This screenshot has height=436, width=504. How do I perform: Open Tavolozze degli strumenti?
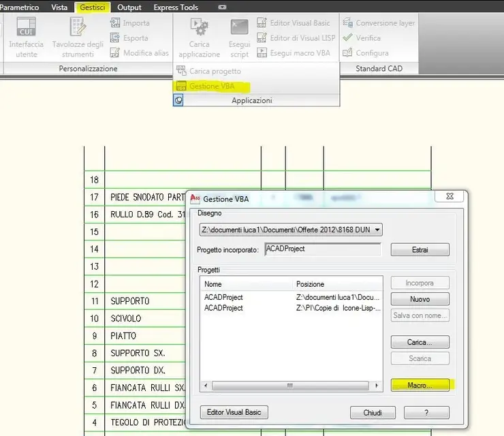(77, 29)
